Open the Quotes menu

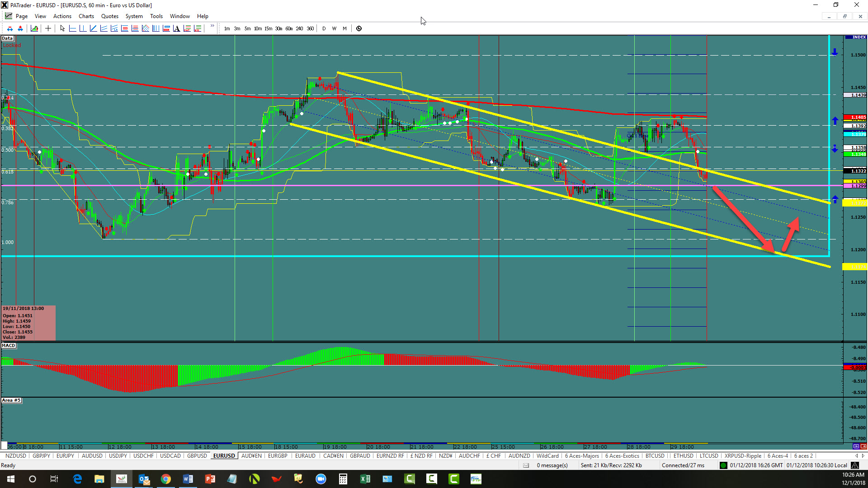[110, 16]
